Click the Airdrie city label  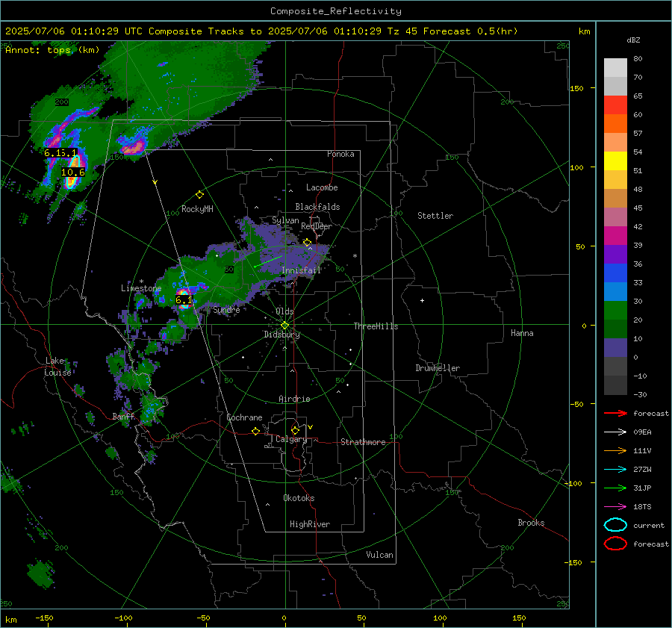click(294, 399)
